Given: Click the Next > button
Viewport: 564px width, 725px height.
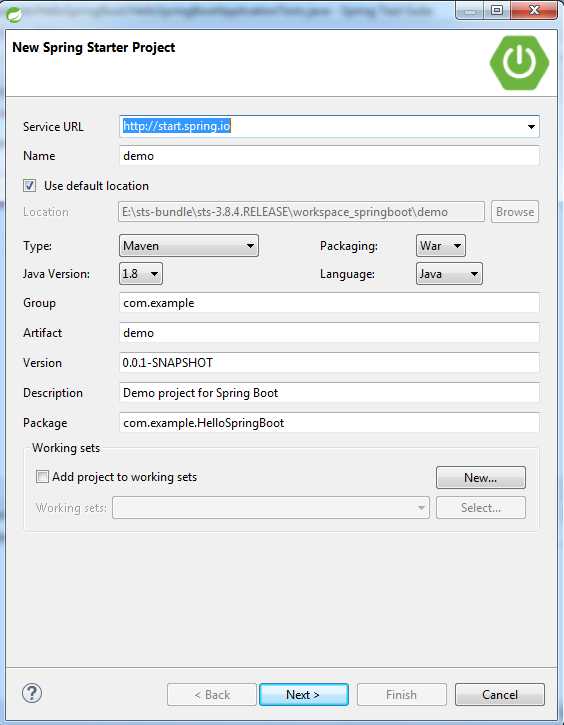Looking at the screenshot, I should point(304,694).
